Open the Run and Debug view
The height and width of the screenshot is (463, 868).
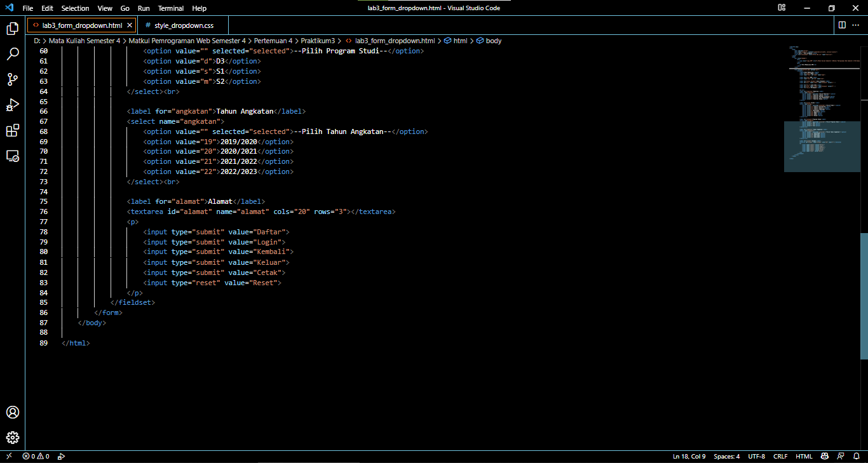[13, 105]
